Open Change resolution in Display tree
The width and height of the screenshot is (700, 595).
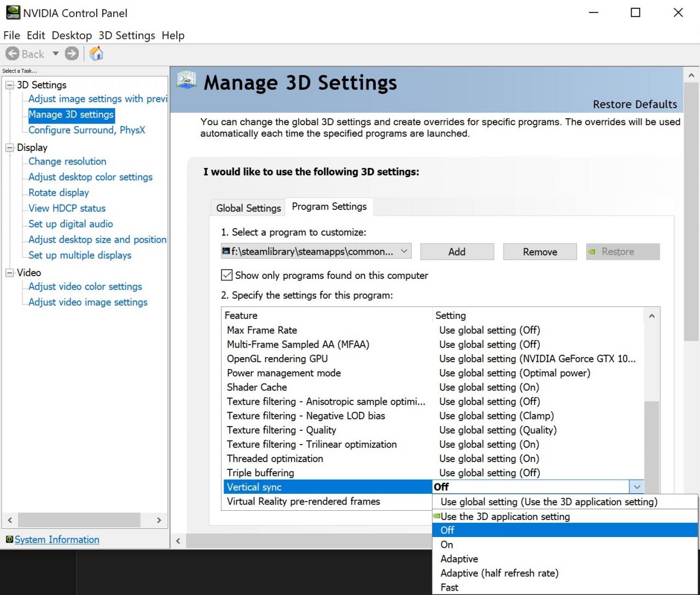click(67, 161)
